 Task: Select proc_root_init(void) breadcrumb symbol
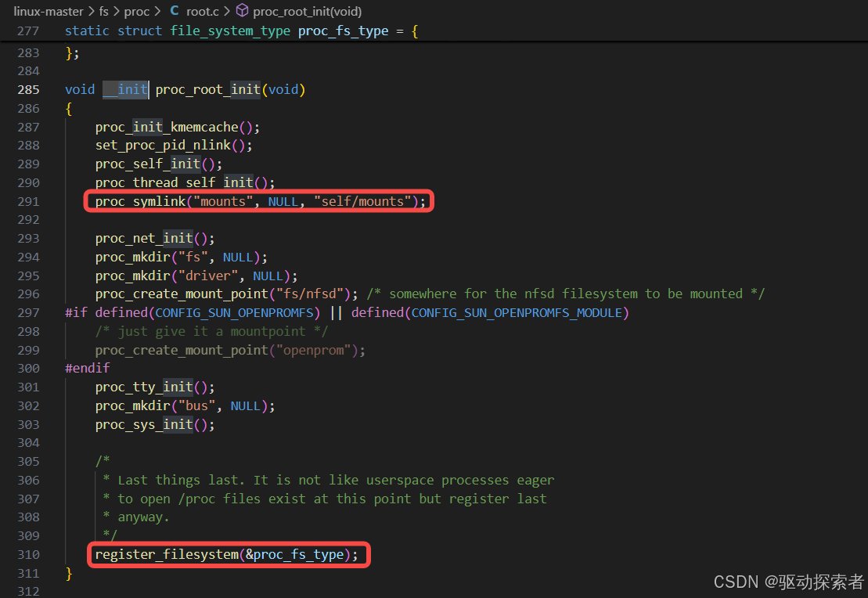[308, 11]
